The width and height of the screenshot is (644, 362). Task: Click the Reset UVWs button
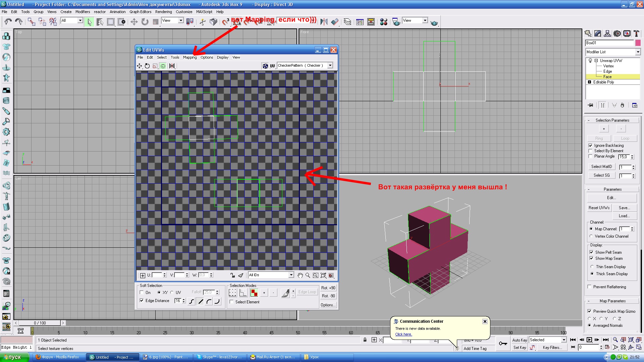coord(599,208)
